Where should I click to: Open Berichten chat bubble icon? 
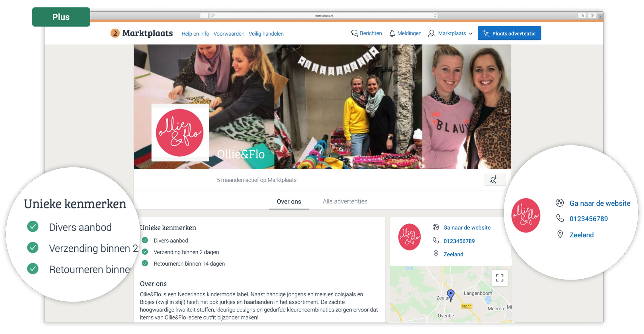[354, 33]
